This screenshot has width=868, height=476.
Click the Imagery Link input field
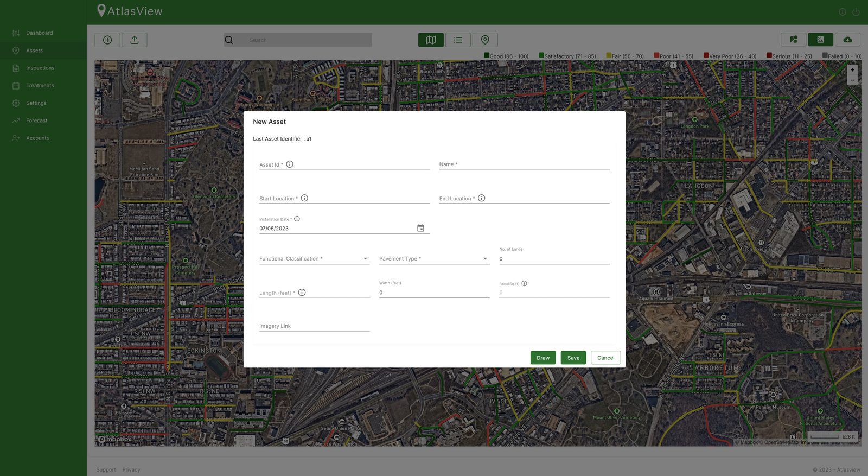(315, 326)
